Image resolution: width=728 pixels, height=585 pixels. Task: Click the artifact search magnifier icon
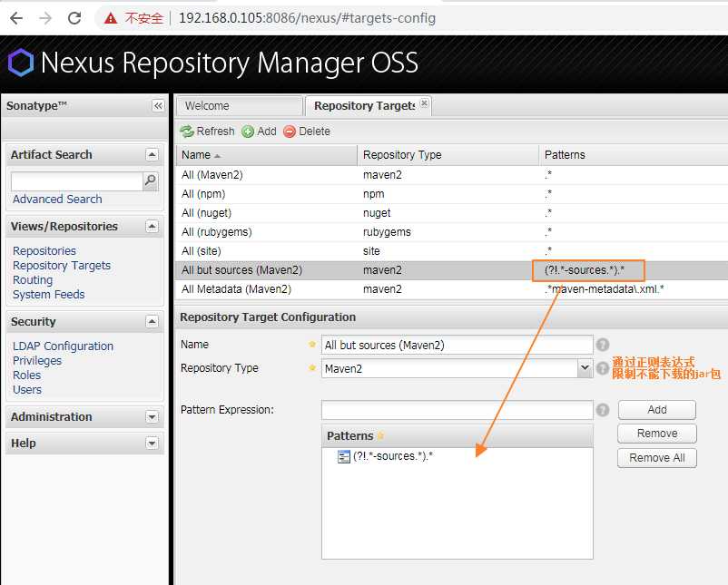click(151, 180)
